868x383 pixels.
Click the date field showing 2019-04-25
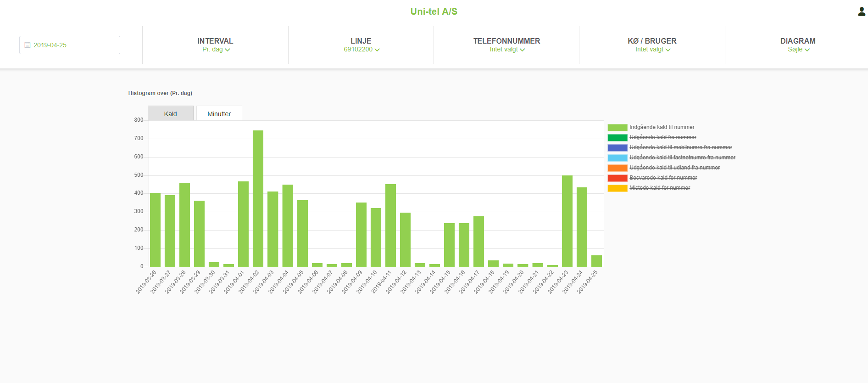(70, 45)
